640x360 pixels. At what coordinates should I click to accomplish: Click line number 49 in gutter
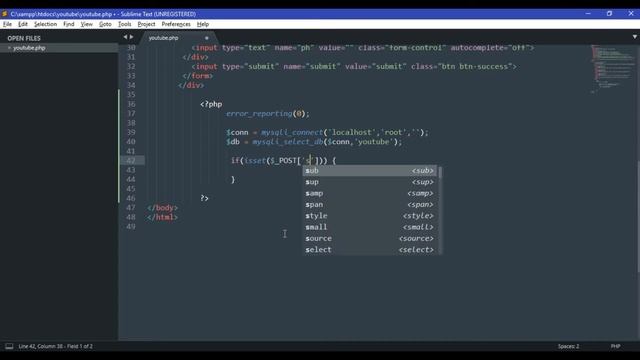[x=131, y=227]
